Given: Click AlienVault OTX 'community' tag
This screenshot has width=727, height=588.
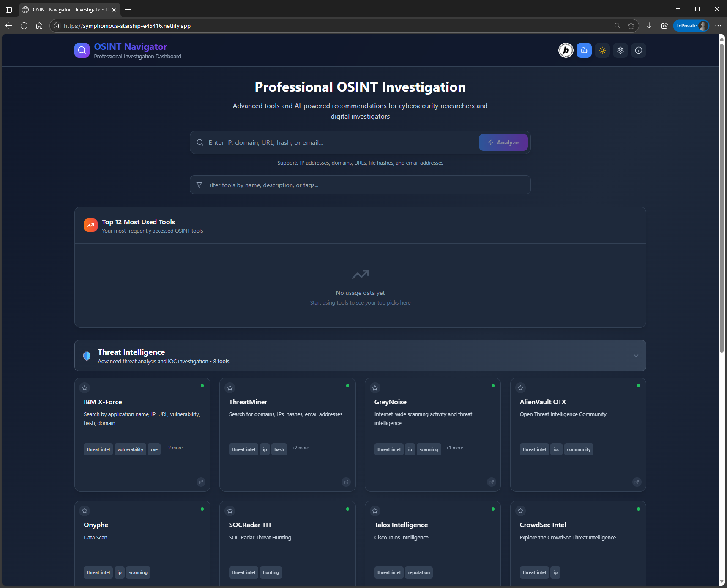Looking at the screenshot, I should pos(579,449).
